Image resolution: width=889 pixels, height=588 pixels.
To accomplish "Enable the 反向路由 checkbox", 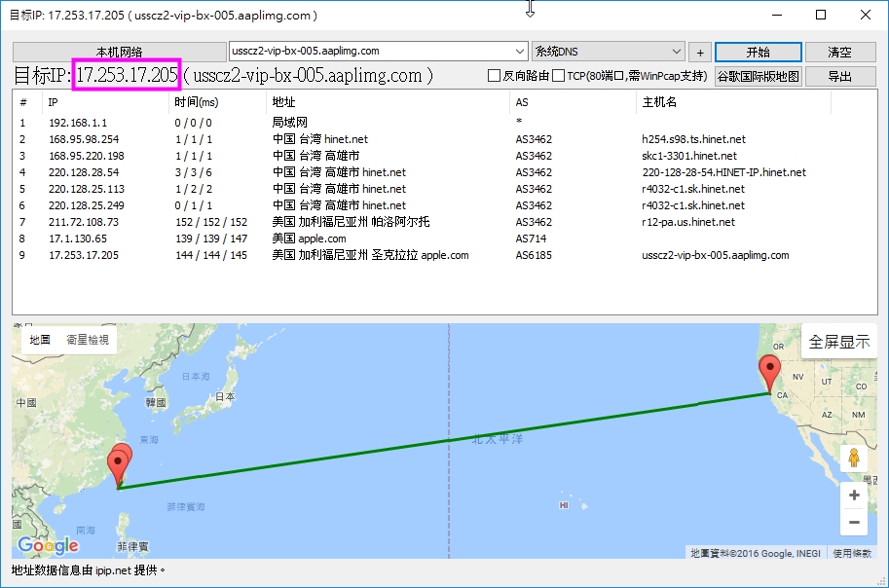I will click(494, 75).
